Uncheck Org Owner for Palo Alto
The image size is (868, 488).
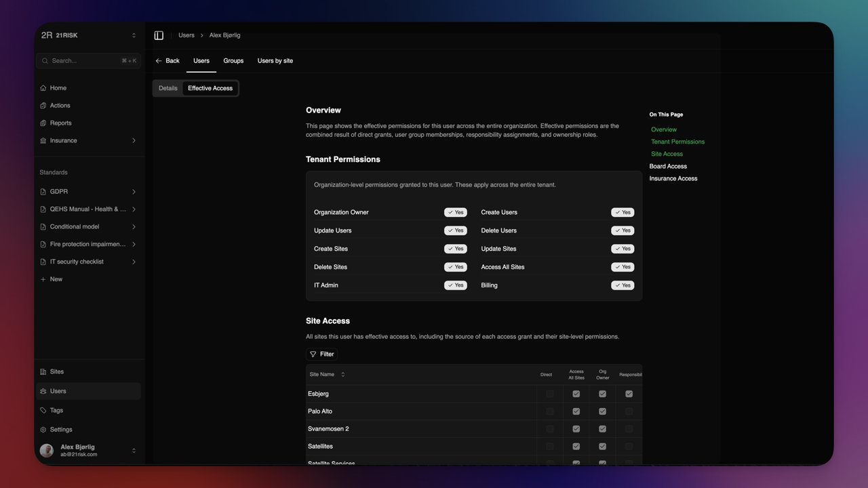pyautogui.click(x=602, y=411)
